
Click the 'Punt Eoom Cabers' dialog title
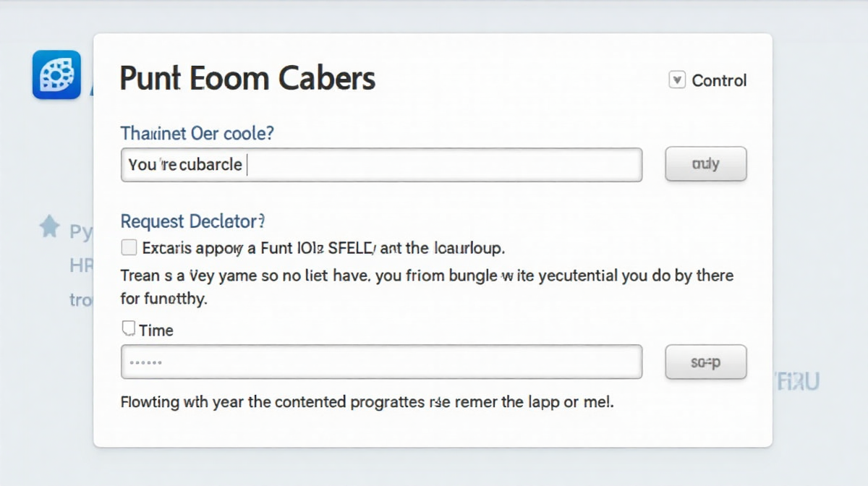(x=247, y=78)
